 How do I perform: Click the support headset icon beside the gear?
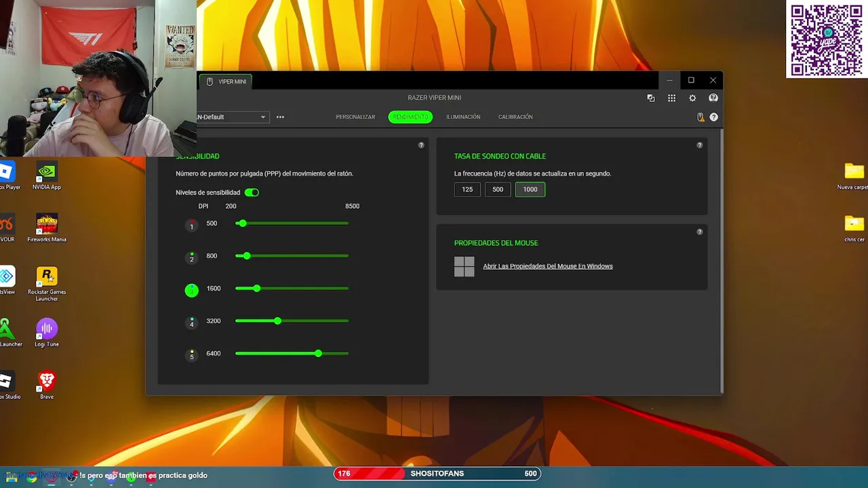(713, 98)
